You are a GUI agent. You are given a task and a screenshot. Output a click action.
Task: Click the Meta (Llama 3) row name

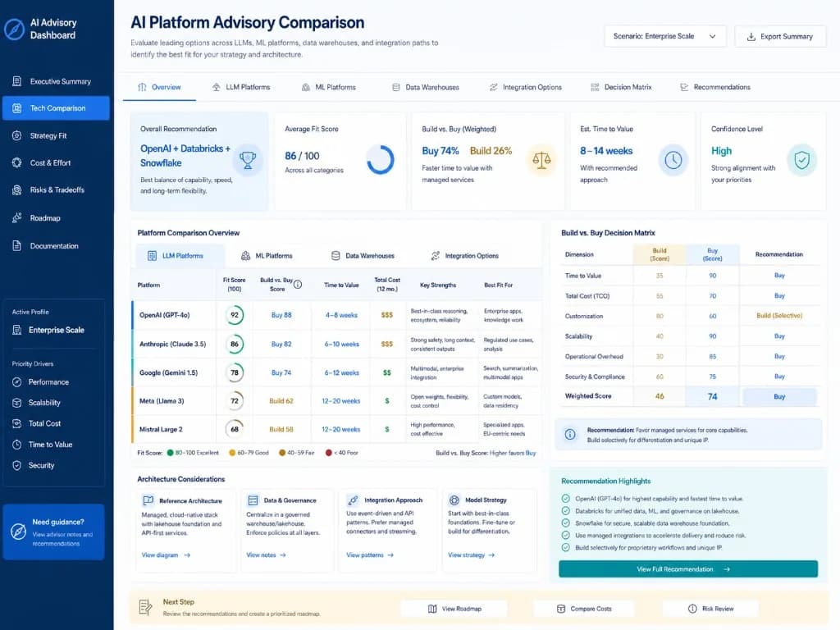pyautogui.click(x=162, y=400)
